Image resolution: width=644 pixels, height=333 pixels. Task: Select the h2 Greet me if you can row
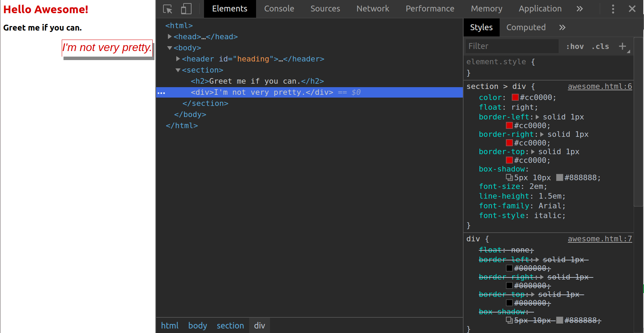257,81
